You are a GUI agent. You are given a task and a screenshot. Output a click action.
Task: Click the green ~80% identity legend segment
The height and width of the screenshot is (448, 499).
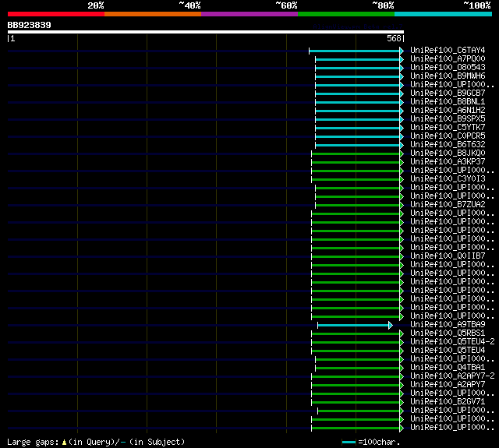(346, 14)
